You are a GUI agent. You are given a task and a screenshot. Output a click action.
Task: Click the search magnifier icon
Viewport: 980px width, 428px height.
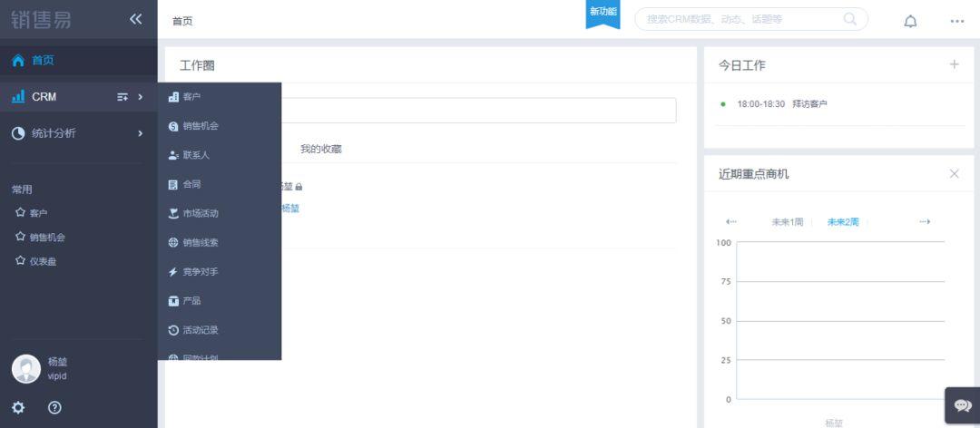pyautogui.click(x=850, y=19)
